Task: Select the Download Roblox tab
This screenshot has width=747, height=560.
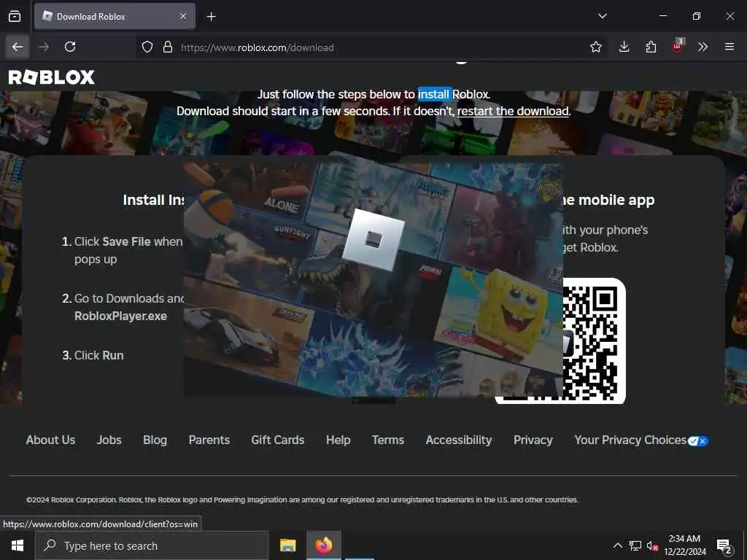Action: (115, 16)
